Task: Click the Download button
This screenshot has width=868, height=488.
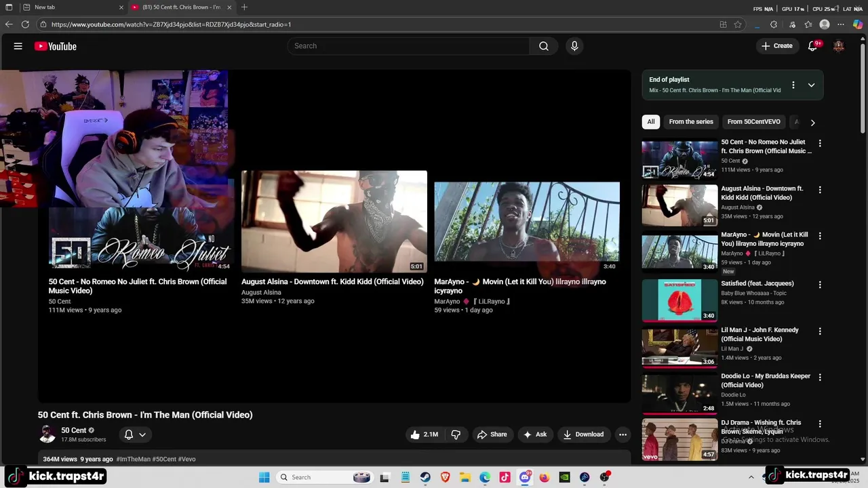Action: (583, 434)
